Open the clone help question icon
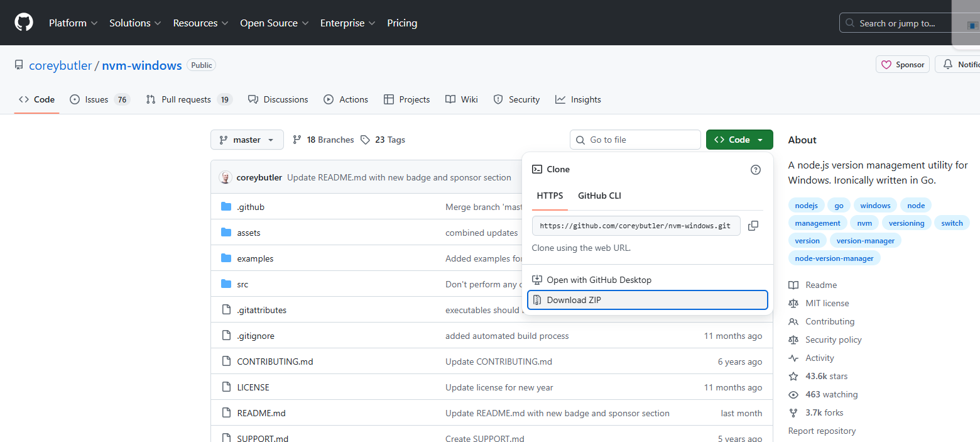980x442 pixels. coord(756,170)
